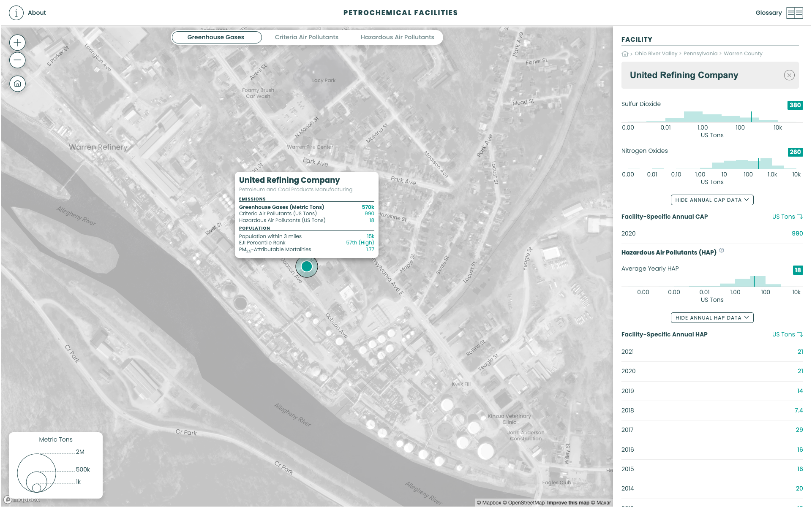Viewport: 812px width, 507px height.
Task: Collapse Hide Annual CAP Data section
Action: tap(712, 200)
